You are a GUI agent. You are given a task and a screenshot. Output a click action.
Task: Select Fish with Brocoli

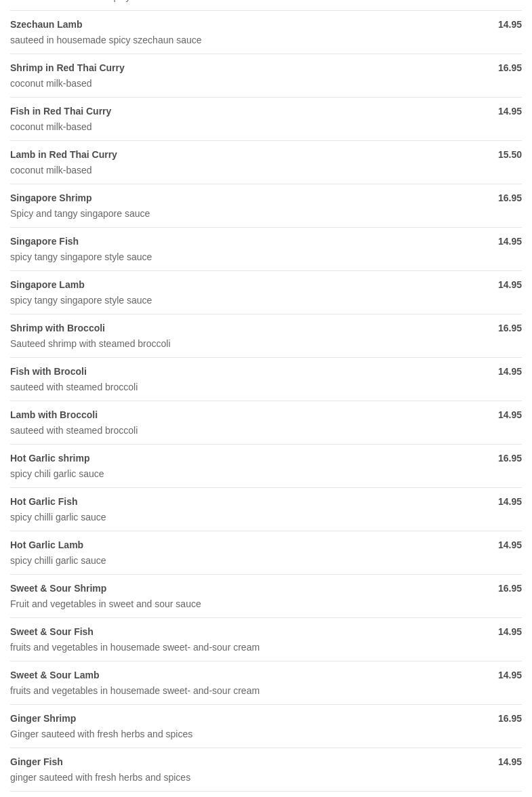(x=48, y=371)
